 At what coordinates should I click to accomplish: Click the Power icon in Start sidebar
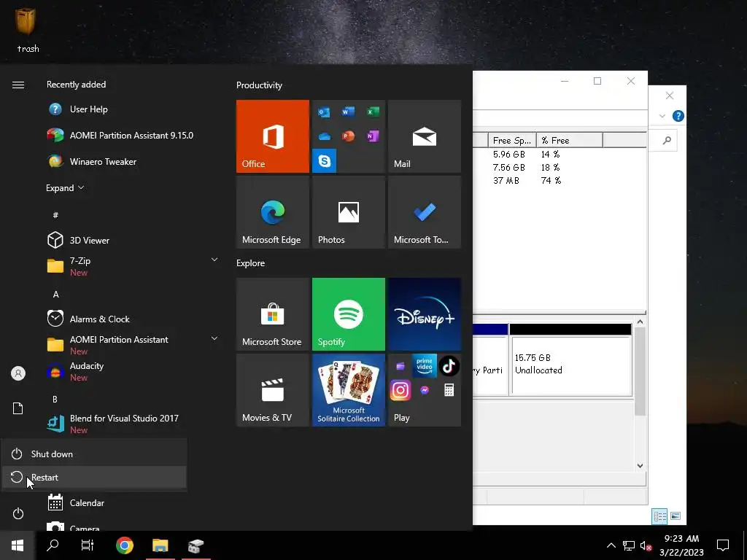click(18, 513)
